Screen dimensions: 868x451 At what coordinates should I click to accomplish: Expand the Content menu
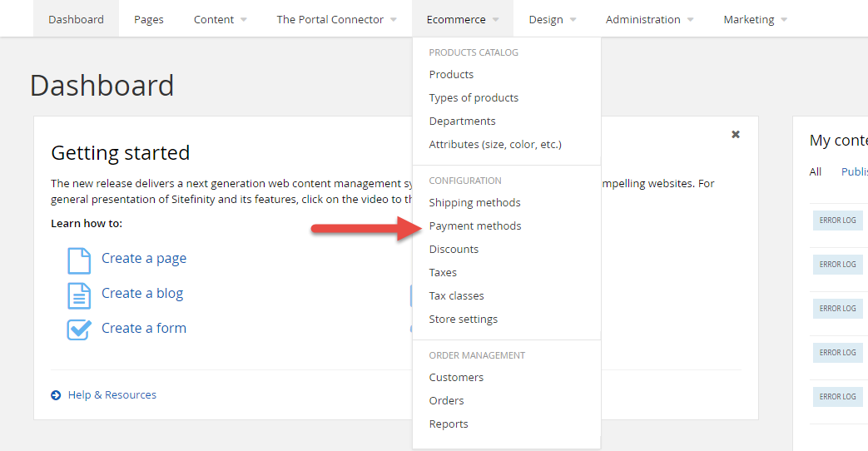click(x=220, y=19)
